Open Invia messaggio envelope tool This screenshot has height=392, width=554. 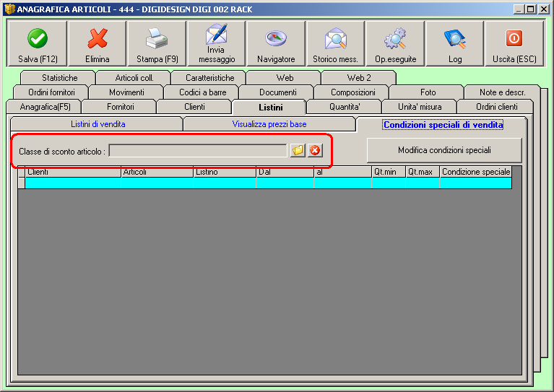click(217, 43)
